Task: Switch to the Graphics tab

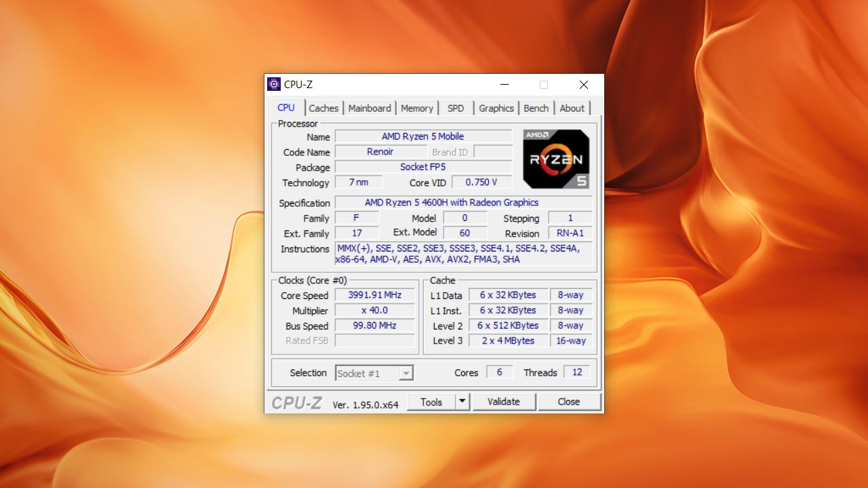Action: coord(496,108)
